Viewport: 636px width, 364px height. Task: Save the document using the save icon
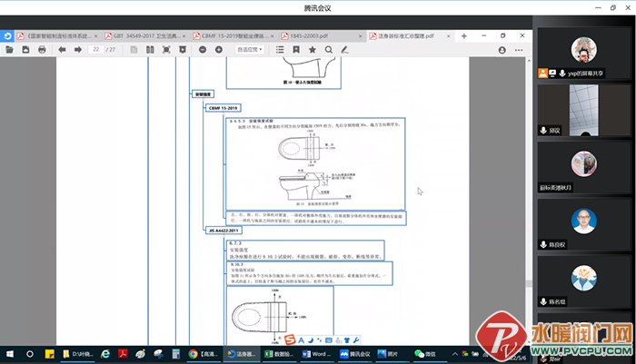click(x=25, y=49)
